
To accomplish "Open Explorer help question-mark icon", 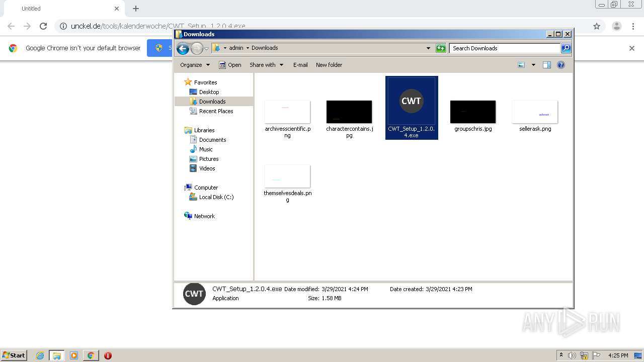I will coord(561,65).
